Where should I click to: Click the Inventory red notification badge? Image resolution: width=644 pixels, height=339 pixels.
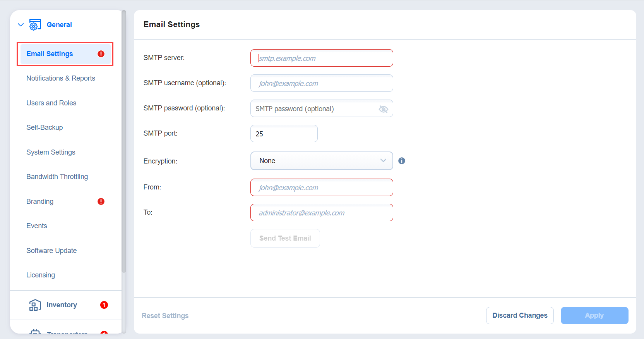point(104,305)
